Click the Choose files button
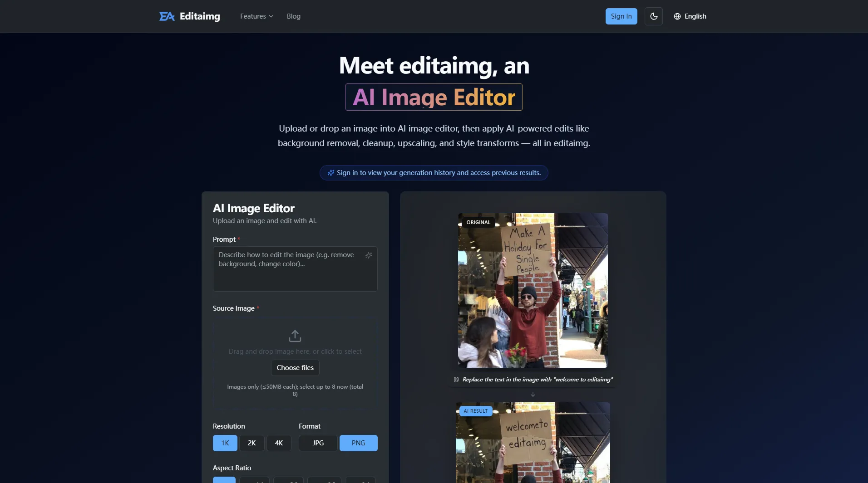Screen dimensions: 868x483 295,368
